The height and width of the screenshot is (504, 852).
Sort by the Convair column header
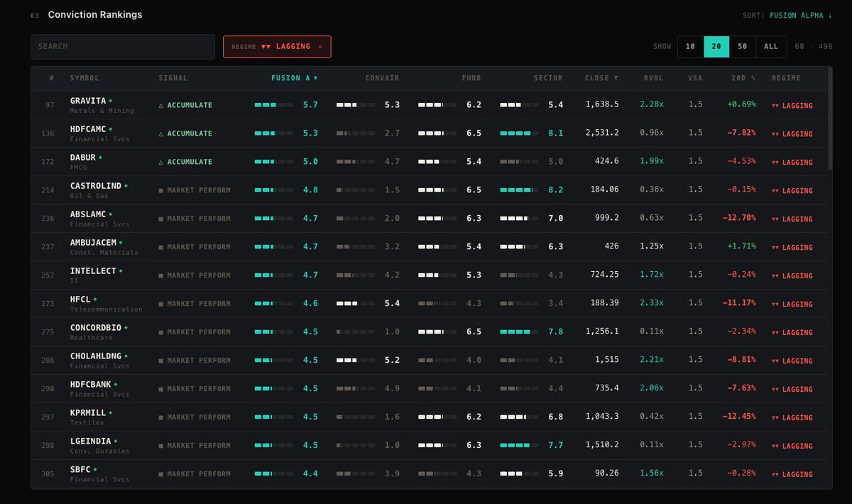coord(382,78)
